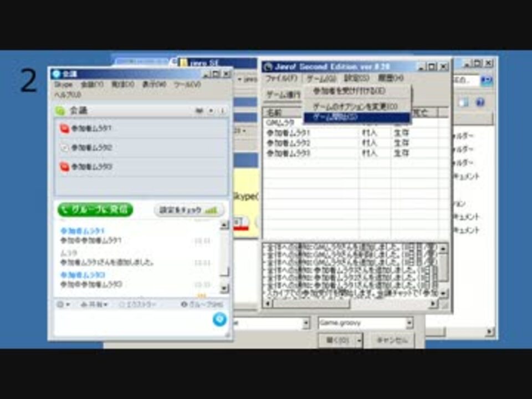532x399 pixels.
Task: Open the 設定(S) menu in Jinrol
Action: (x=356, y=78)
